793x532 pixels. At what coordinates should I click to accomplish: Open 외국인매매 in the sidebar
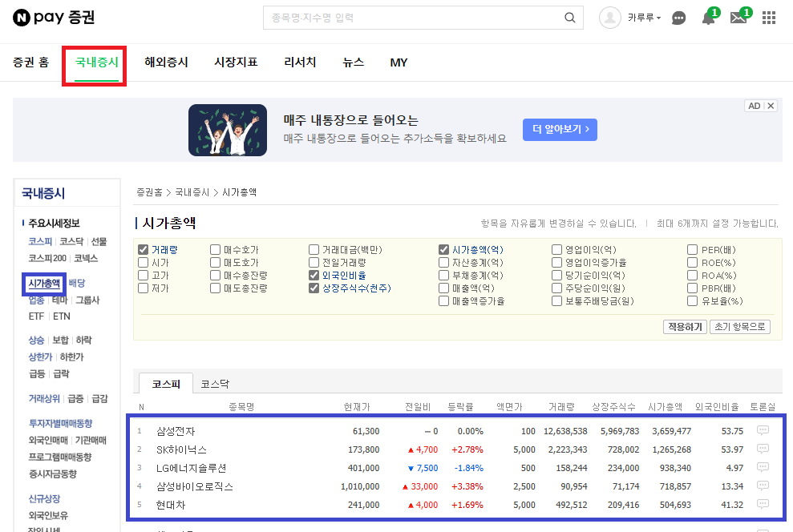pyautogui.click(x=48, y=440)
